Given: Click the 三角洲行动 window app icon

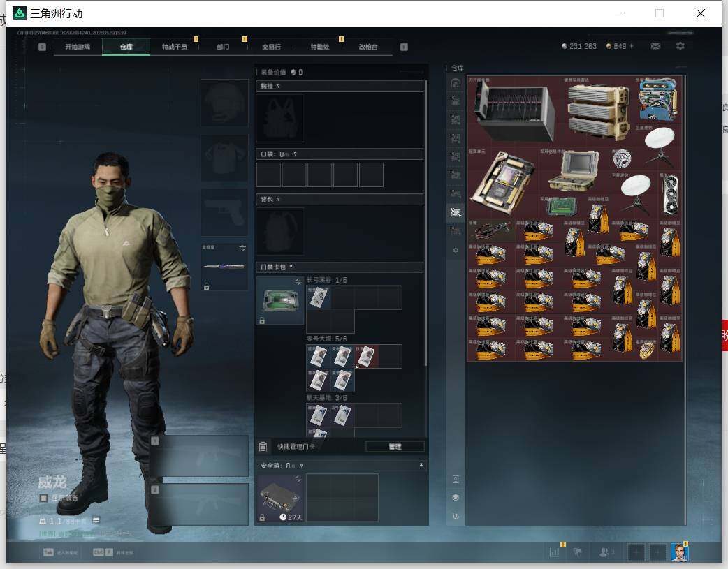Looking at the screenshot, I should (x=20, y=13).
